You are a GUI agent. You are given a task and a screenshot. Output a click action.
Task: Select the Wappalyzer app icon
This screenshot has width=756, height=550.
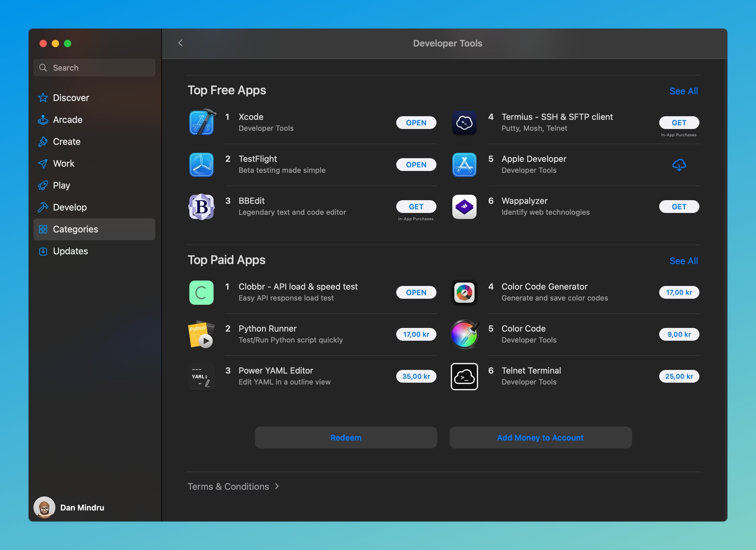pyautogui.click(x=464, y=207)
